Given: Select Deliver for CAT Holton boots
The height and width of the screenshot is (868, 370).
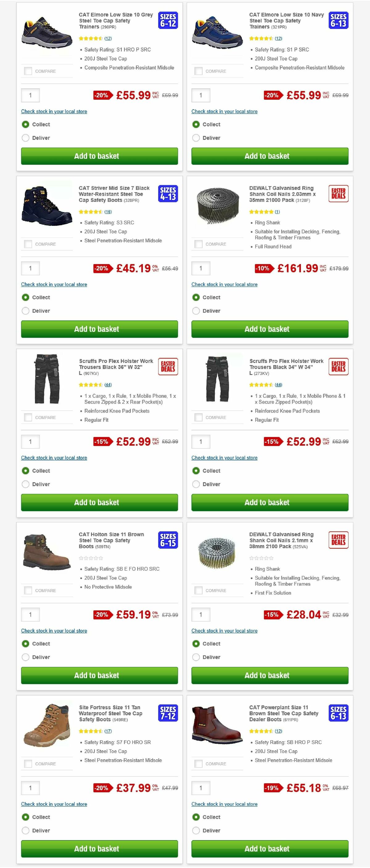Looking at the screenshot, I should (x=26, y=657).
